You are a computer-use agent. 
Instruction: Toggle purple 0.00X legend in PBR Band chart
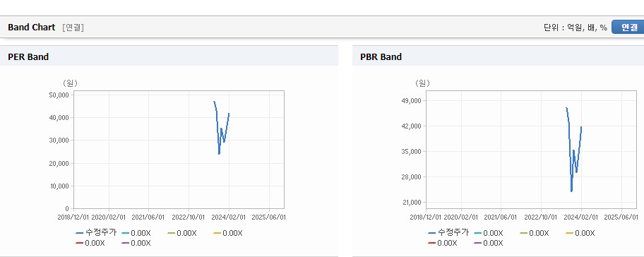(489, 243)
